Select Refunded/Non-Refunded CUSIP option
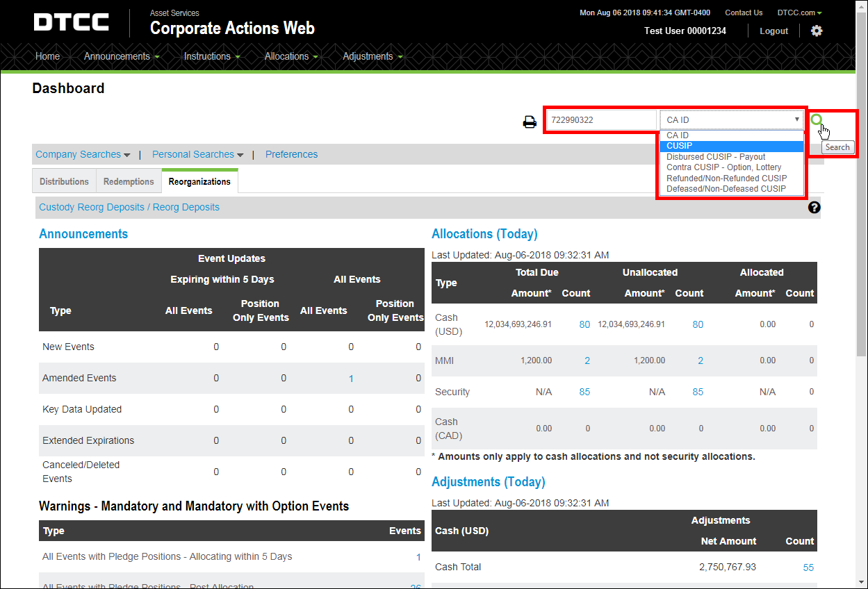868x589 pixels. [726, 179]
